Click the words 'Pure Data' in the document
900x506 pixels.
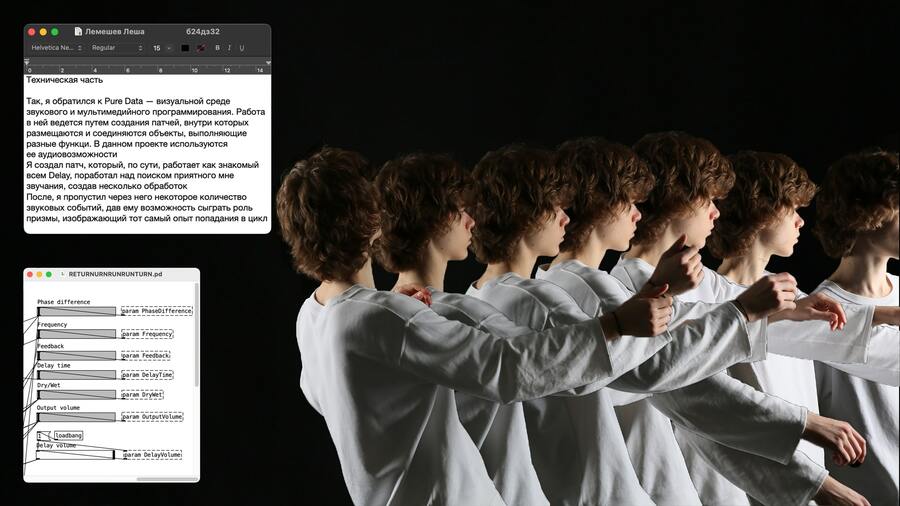click(123, 101)
